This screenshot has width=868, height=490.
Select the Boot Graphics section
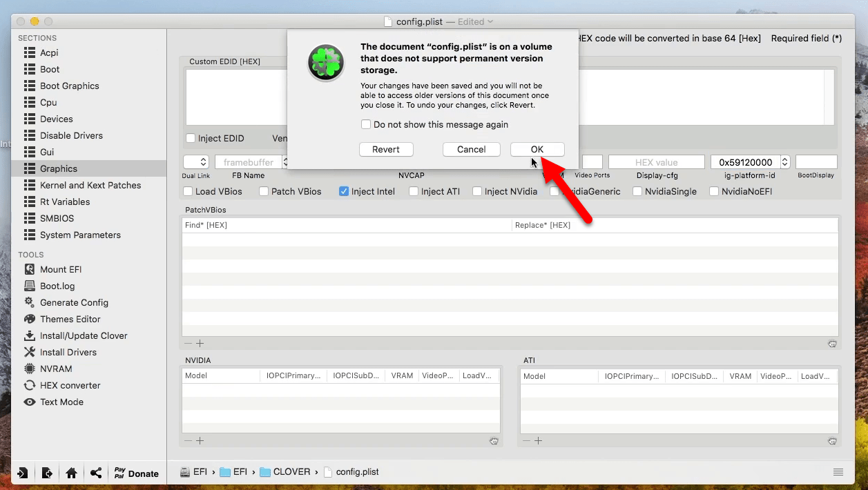click(61, 86)
